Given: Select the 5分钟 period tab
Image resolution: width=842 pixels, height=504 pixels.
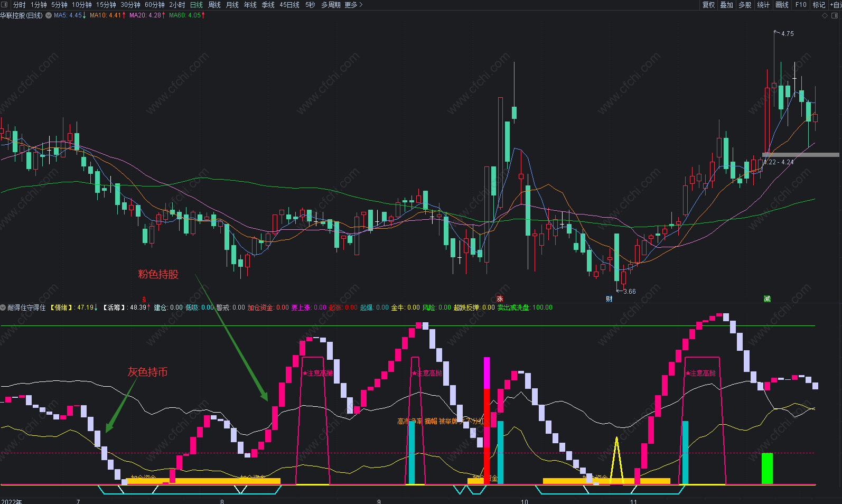Looking at the screenshot, I should (x=59, y=5).
